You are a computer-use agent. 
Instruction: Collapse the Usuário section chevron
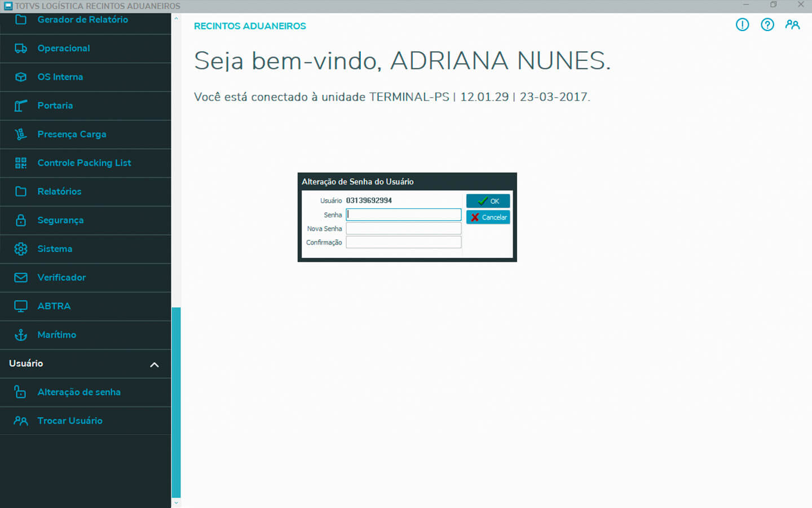[x=154, y=365]
